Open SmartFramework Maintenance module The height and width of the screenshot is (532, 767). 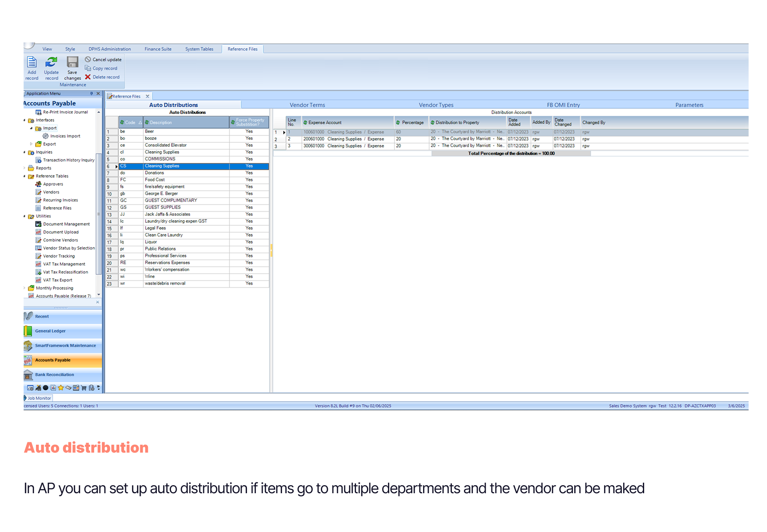coord(63,345)
